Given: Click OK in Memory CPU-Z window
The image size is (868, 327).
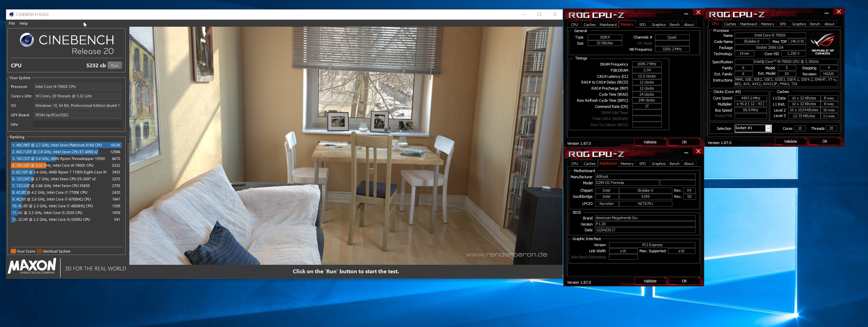Looking at the screenshot, I should click(684, 142).
